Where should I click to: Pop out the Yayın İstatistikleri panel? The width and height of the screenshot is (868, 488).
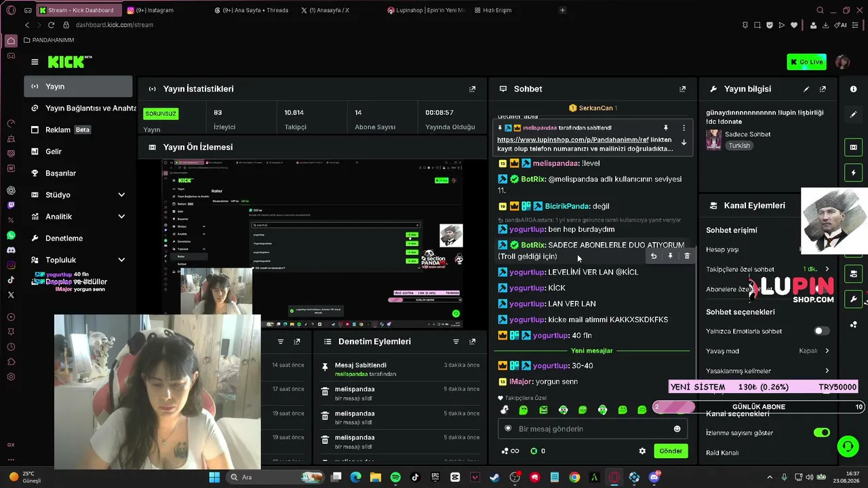click(x=473, y=89)
